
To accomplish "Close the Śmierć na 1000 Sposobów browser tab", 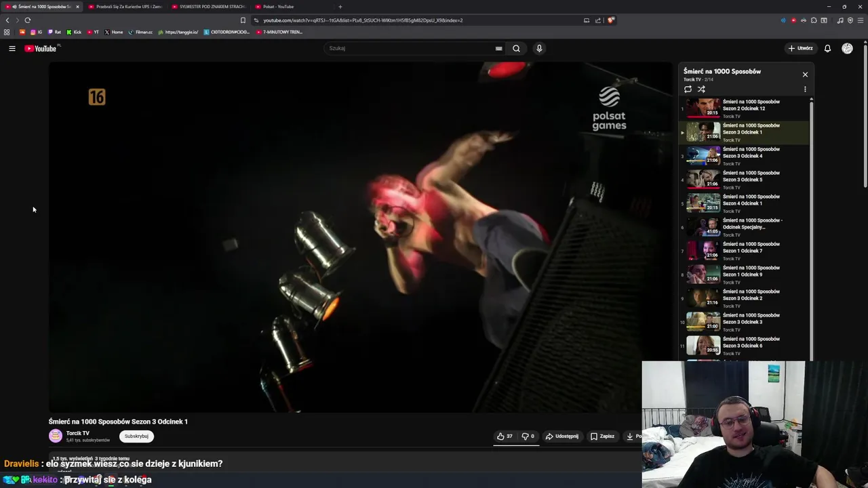I will (x=77, y=7).
